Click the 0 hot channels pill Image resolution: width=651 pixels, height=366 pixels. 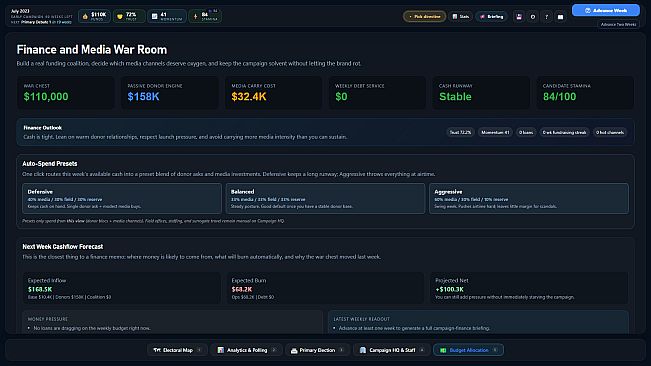click(x=609, y=132)
